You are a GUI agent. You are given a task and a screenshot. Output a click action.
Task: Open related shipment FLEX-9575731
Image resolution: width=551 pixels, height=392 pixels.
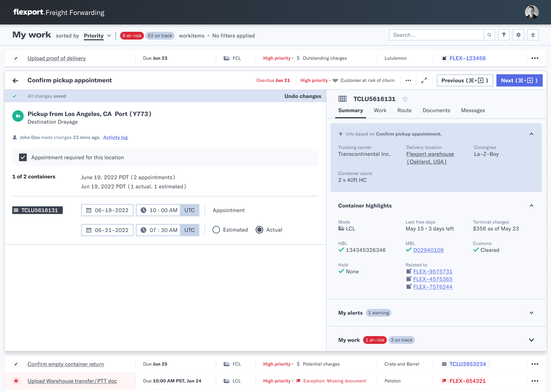click(433, 272)
